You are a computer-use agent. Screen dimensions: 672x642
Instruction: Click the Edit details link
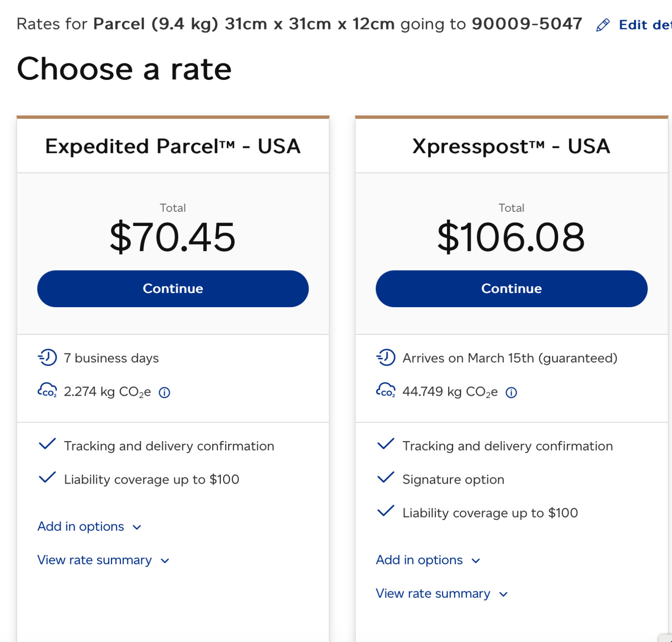(645, 25)
